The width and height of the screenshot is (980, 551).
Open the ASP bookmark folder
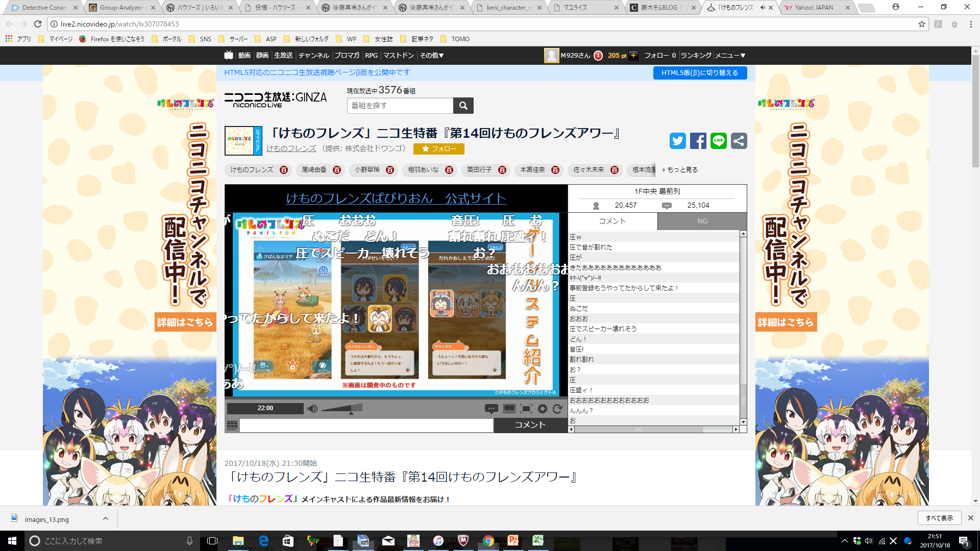tap(265, 39)
